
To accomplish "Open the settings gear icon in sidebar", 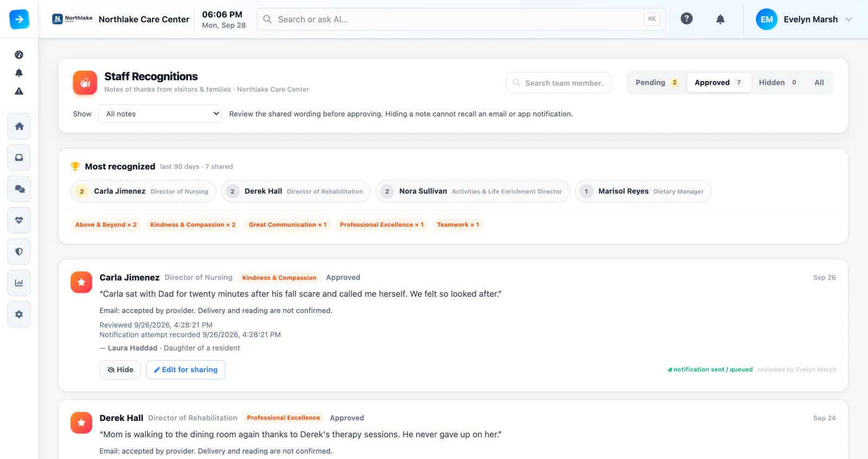I will point(19,315).
